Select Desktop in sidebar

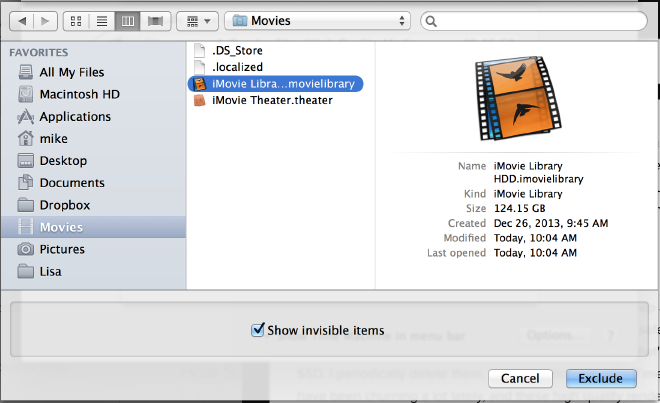[x=93, y=161]
